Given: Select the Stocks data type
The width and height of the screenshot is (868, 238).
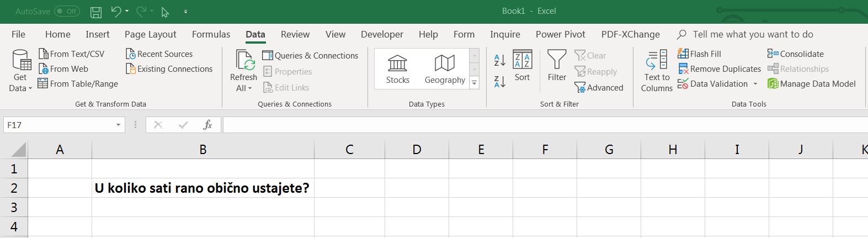Looking at the screenshot, I should point(397,69).
